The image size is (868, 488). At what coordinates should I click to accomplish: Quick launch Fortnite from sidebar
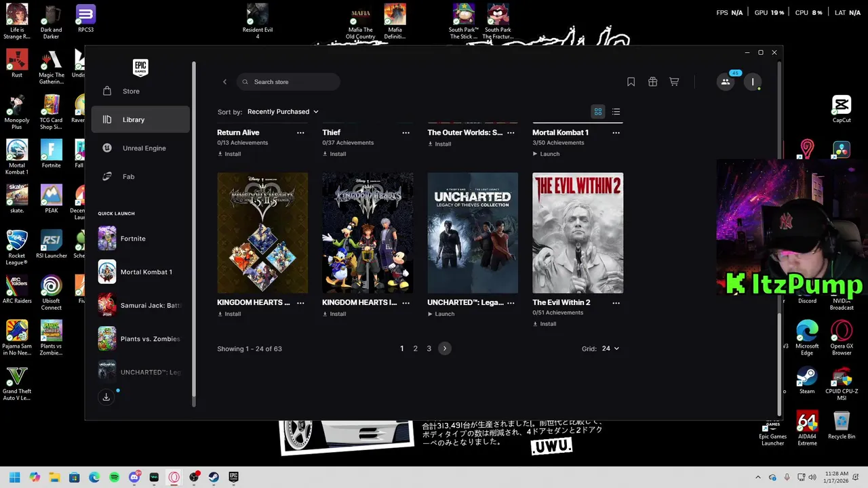140,239
